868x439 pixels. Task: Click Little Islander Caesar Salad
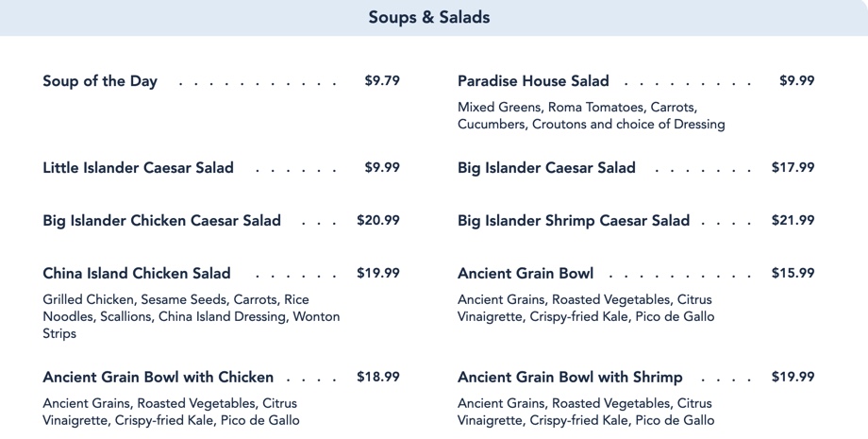(138, 168)
